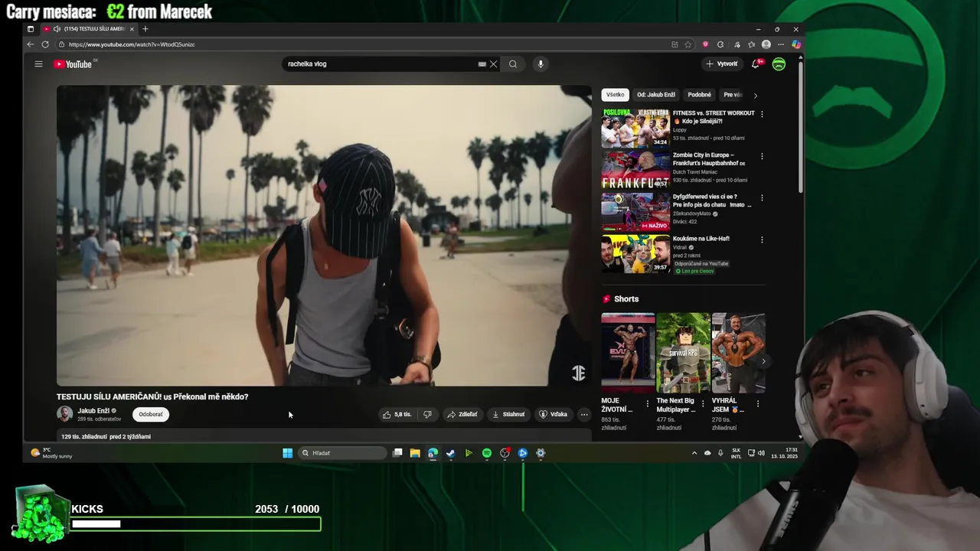980x551 pixels.
Task: Click the Vďaka thanks button
Action: point(554,415)
